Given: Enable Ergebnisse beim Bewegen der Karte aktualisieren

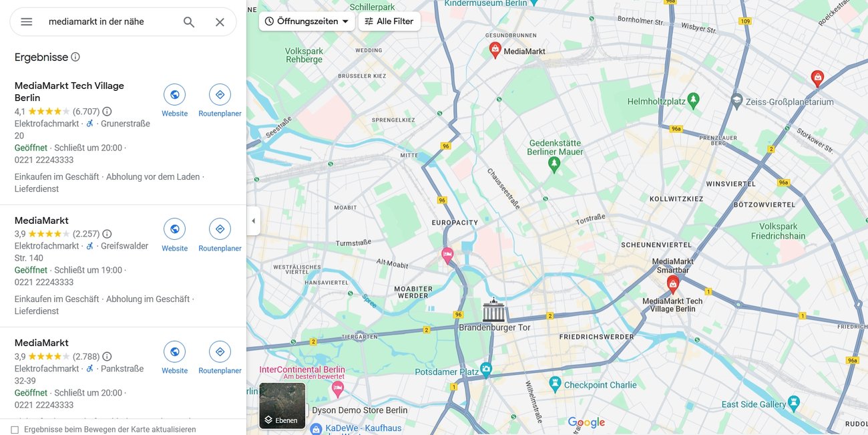Looking at the screenshot, I should tap(15, 430).
